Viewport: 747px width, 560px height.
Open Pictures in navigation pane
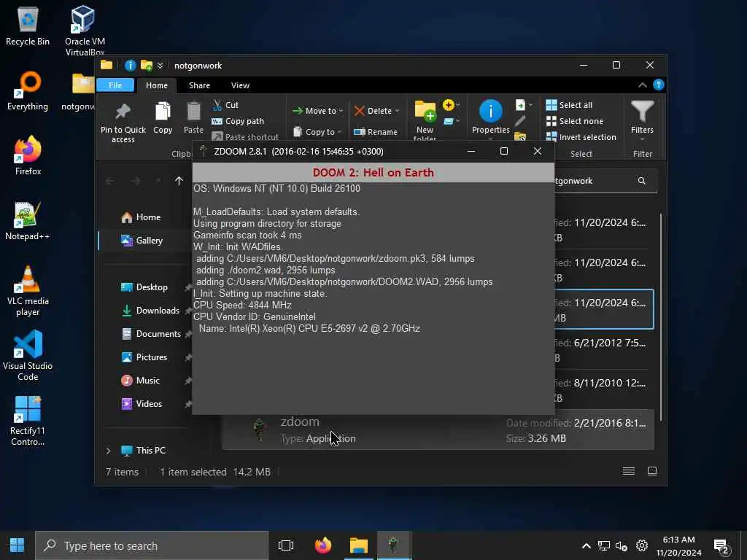(x=152, y=357)
